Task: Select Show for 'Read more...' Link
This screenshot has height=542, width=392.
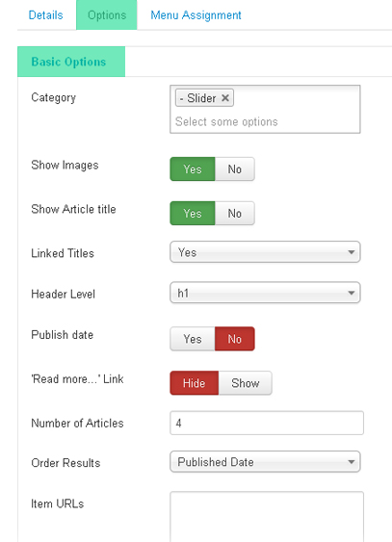Action: tap(246, 383)
